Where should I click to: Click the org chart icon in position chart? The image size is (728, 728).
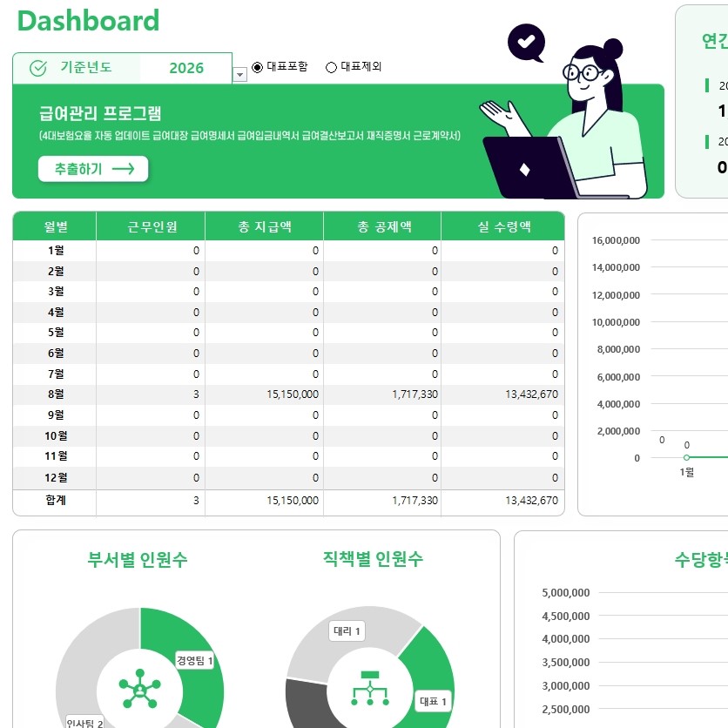(x=370, y=689)
